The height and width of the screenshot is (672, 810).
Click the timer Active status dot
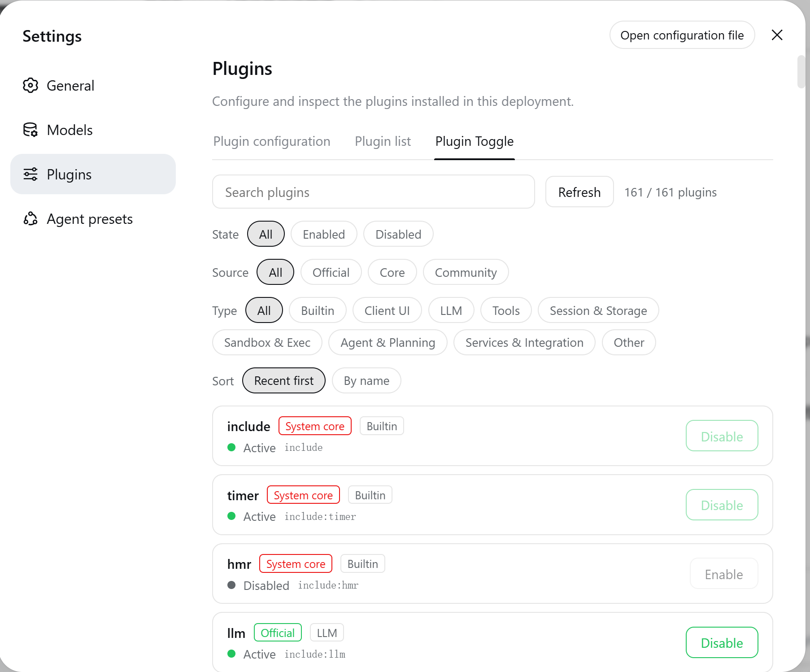pos(231,516)
